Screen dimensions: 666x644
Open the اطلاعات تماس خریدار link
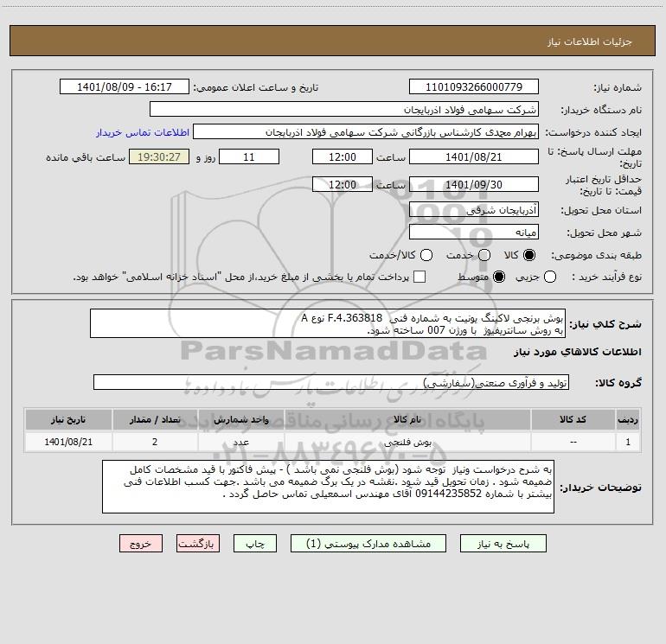point(143,132)
